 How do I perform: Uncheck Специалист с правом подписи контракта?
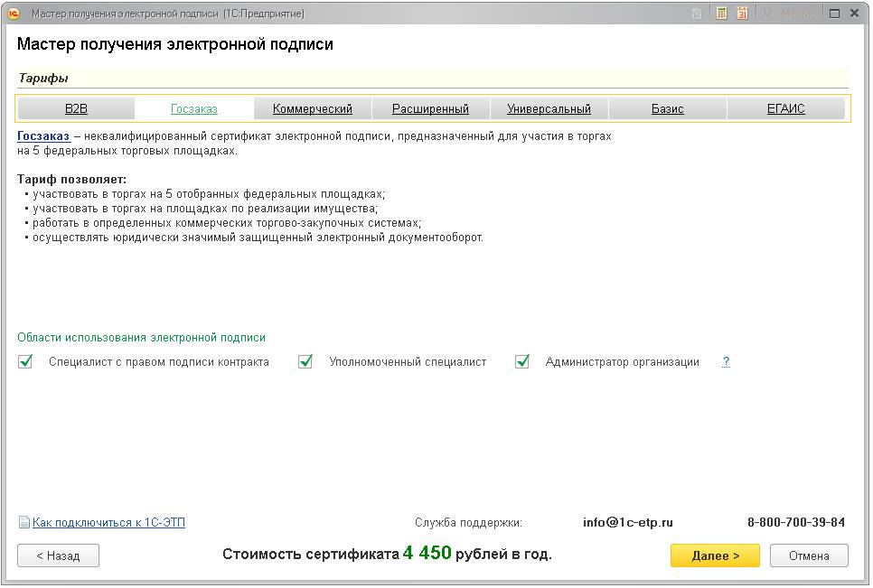click(x=25, y=361)
